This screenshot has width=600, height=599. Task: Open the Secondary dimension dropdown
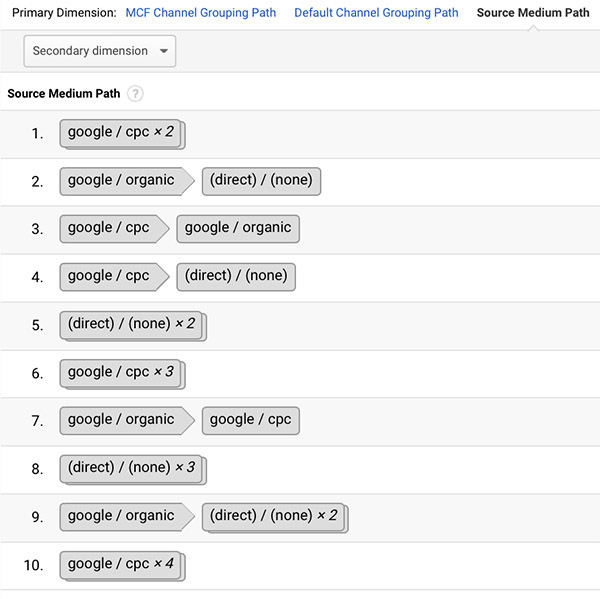[100, 51]
